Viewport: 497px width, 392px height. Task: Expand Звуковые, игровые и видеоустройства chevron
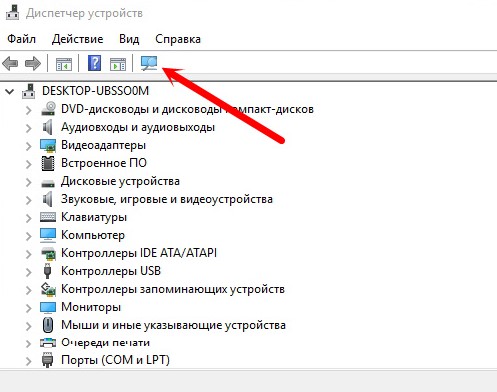click(29, 200)
